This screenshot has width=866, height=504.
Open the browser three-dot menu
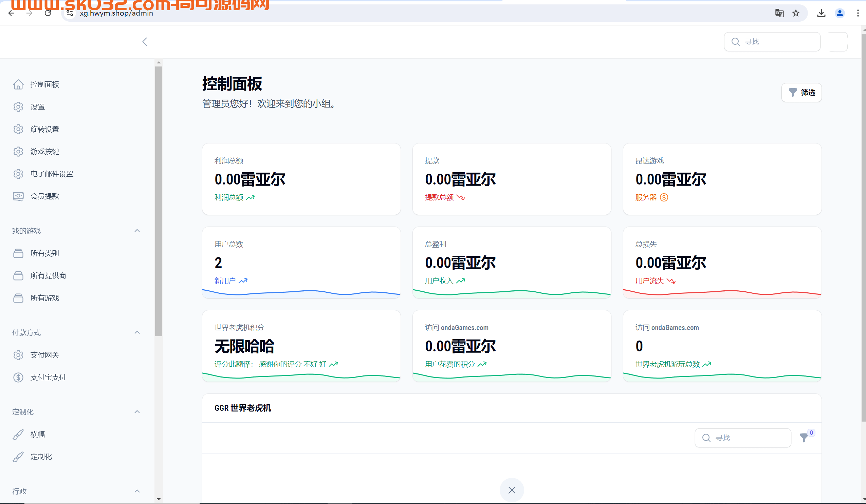pyautogui.click(x=858, y=13)
